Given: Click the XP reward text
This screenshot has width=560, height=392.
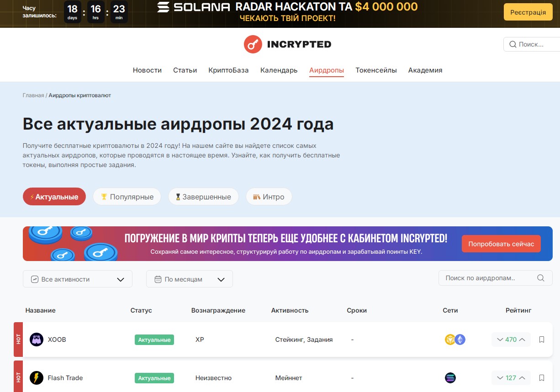Looking at the screenshot, I should 200,340.
